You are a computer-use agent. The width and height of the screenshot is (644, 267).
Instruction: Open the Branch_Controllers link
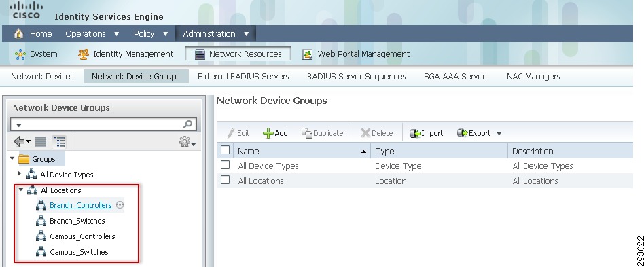(80, 205)
